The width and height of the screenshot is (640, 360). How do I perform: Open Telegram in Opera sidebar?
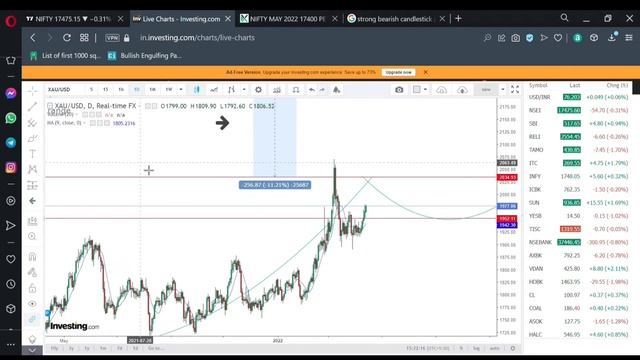(x=11, y=142)
